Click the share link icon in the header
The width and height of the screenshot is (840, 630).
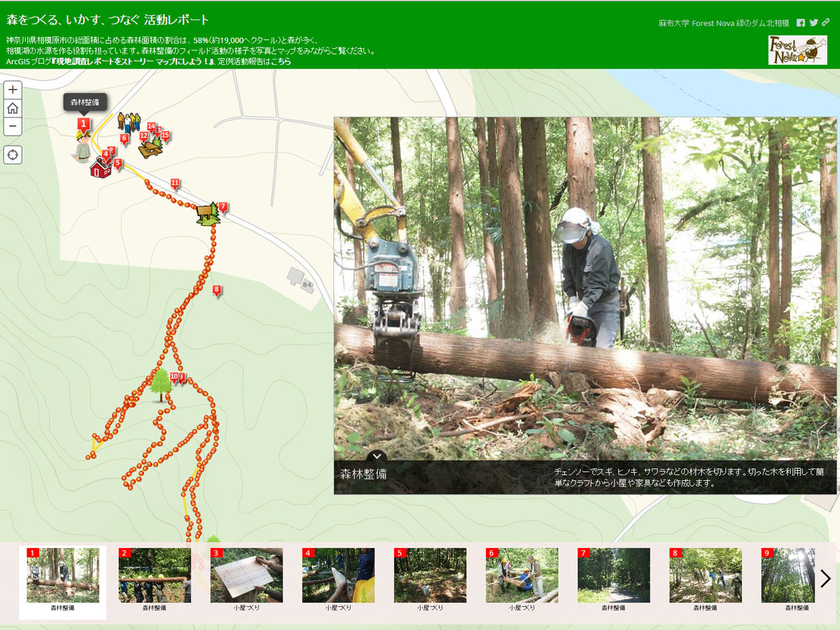(x=825, y=22)
